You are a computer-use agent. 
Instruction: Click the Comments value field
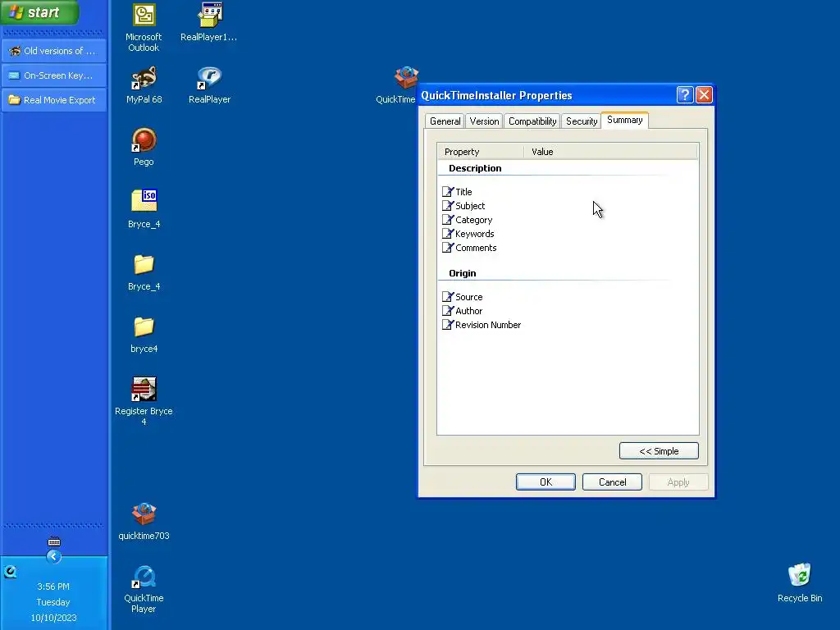(x=610, y=248)
